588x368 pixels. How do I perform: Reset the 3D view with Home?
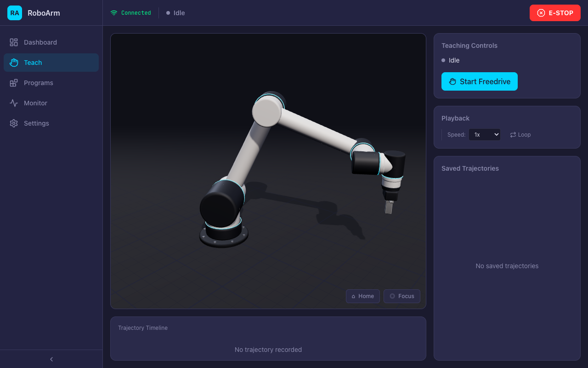tap(363, 296)
